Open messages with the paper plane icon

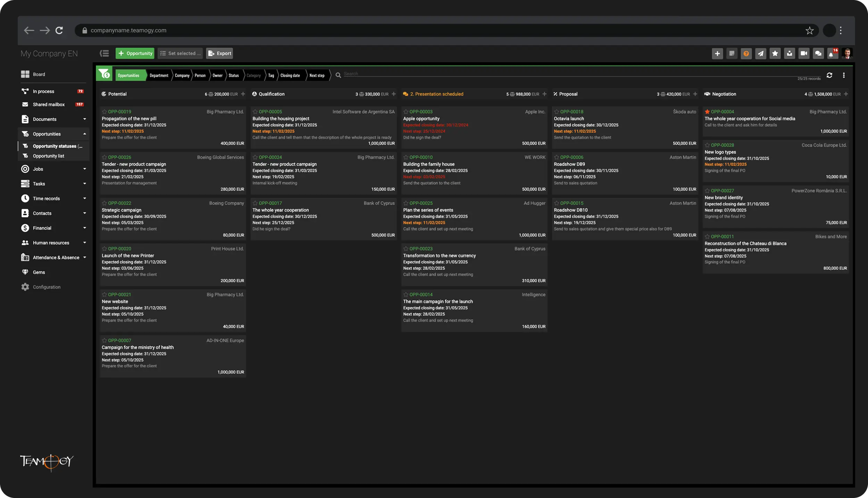pyautogui.click(x=760, y=53)
